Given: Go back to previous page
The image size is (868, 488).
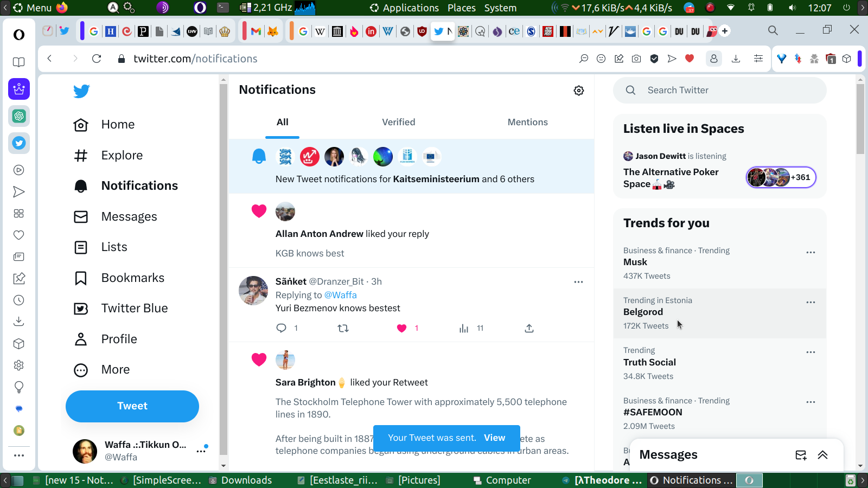Looking at the screenshot, I should (x=49, y=59).
